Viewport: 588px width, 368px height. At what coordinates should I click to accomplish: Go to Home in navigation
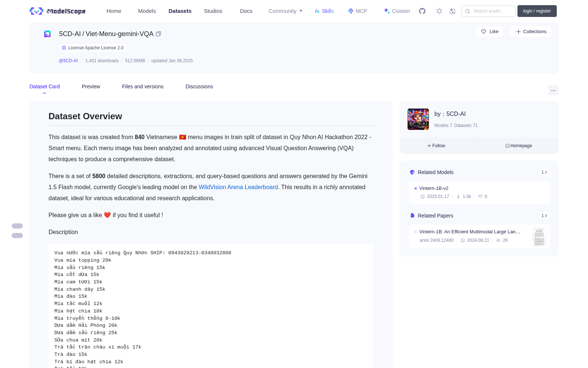click(114, 11)
